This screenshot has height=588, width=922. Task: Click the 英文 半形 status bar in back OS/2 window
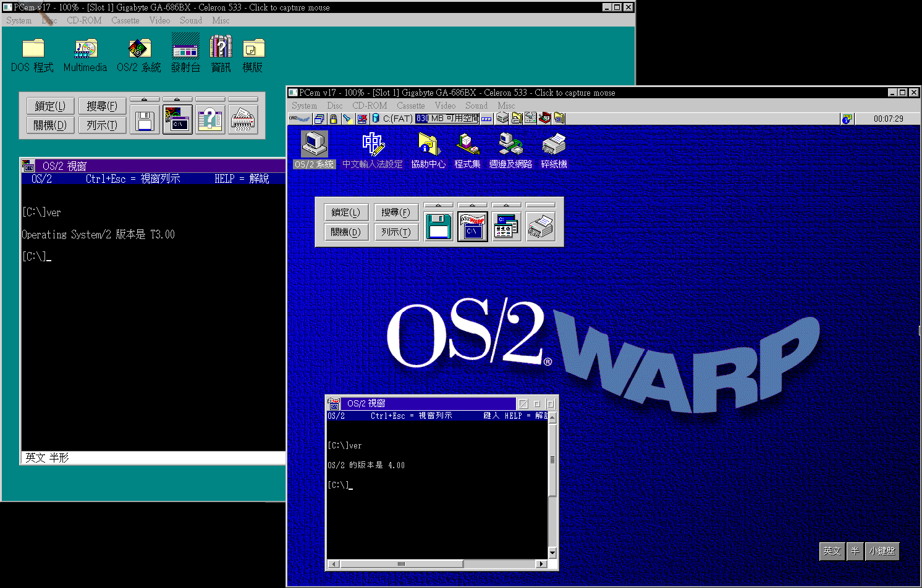coord(153,458)
